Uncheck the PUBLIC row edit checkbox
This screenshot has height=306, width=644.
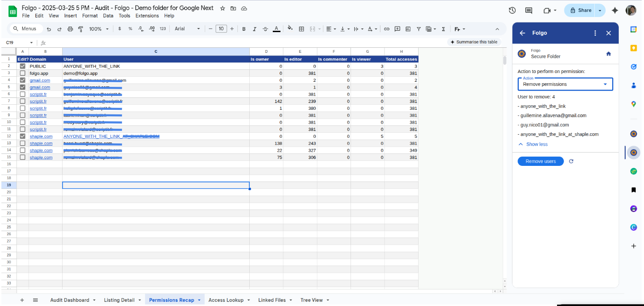pyautogui.click(x=23, y=66)
